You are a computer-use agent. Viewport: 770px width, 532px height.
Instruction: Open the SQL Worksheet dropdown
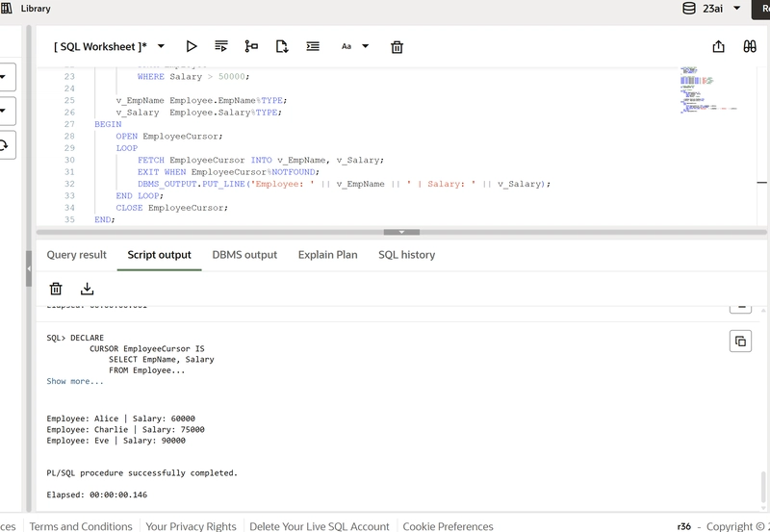point(109,46)
